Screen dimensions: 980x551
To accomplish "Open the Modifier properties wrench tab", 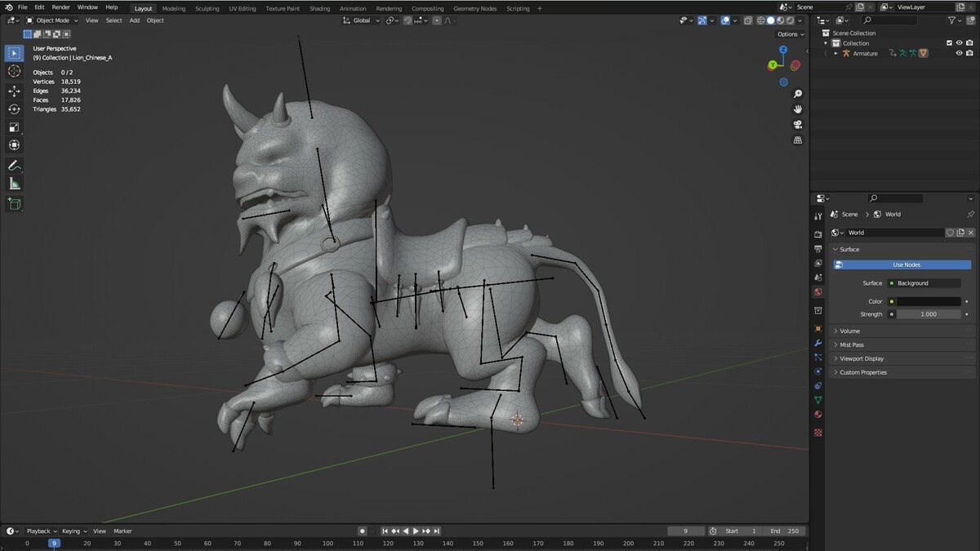I will coord(818,343).
